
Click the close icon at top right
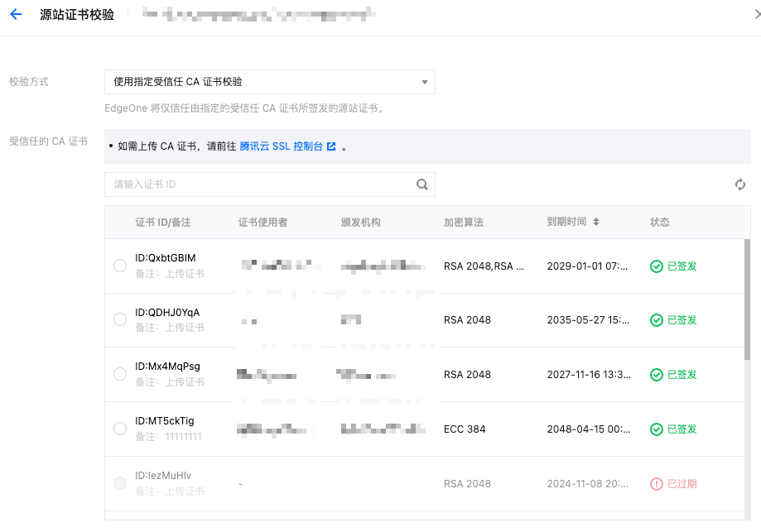click(758, 15)
